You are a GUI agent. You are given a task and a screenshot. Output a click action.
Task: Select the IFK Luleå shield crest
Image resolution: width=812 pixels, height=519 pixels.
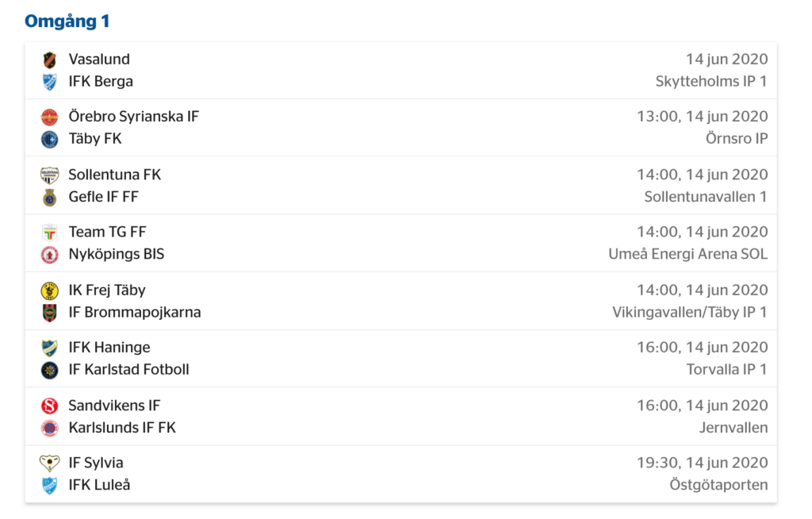[x=49, y=486]
